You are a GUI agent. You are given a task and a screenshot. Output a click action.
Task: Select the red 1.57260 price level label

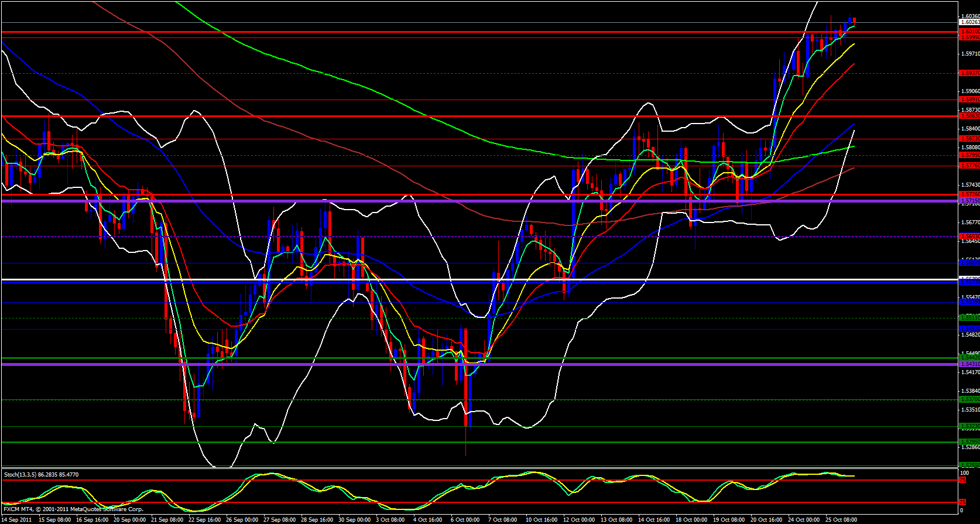[969, 194]
